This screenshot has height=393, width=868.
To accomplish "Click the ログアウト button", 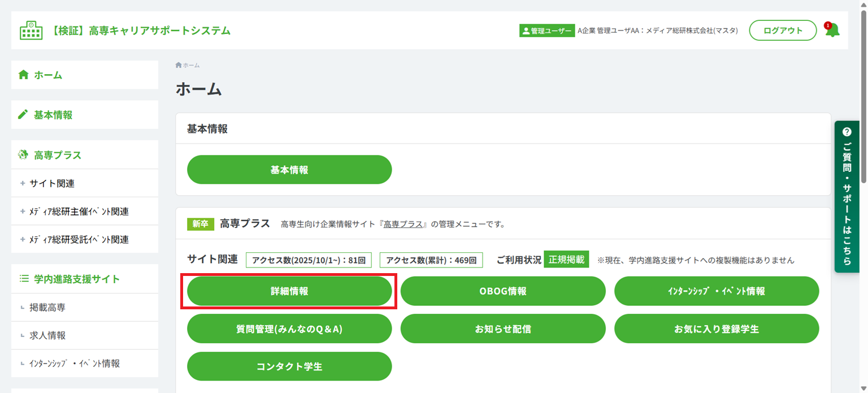I will (783, 31).
